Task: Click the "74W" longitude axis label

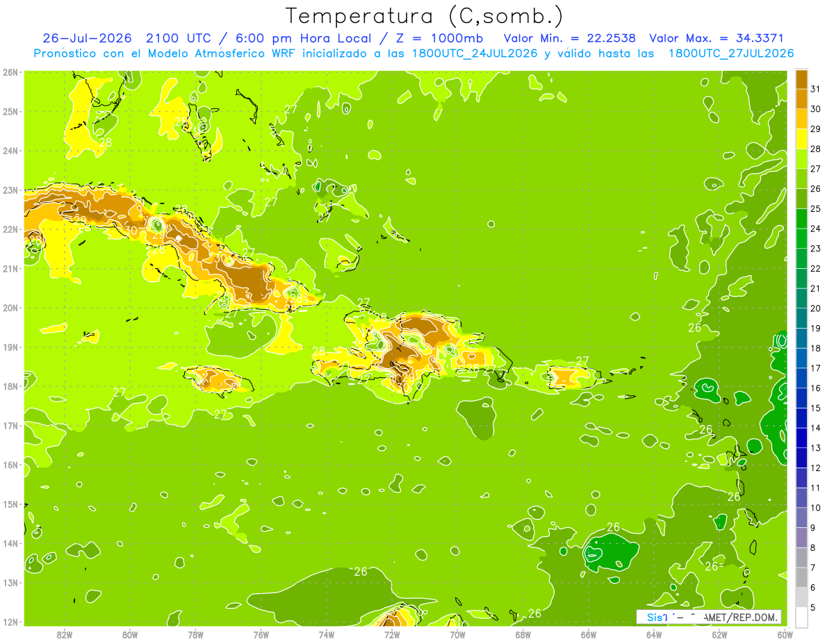Action: (x=327, y=634)
